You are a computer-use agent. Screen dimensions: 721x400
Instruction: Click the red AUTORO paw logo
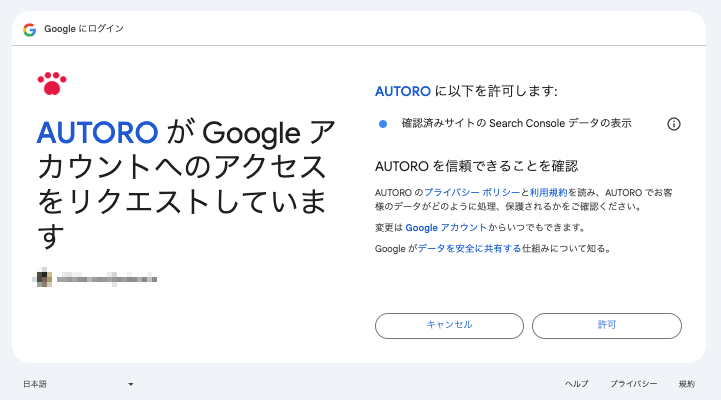(x=52, y=84)
